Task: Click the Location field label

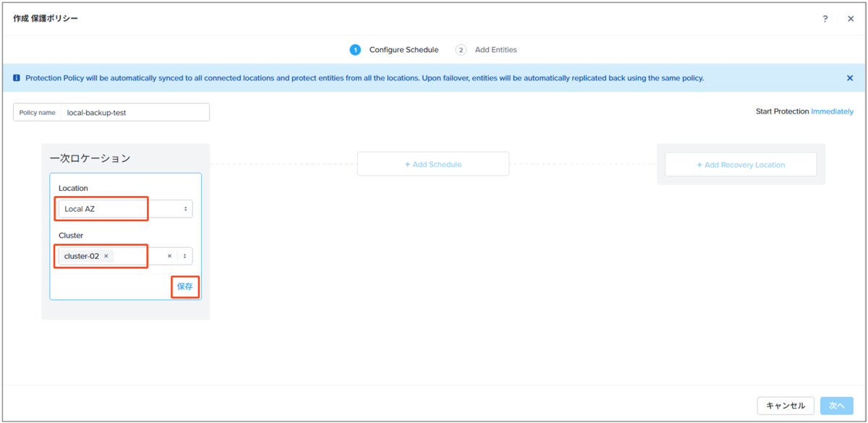Action: tap(73, 188)
